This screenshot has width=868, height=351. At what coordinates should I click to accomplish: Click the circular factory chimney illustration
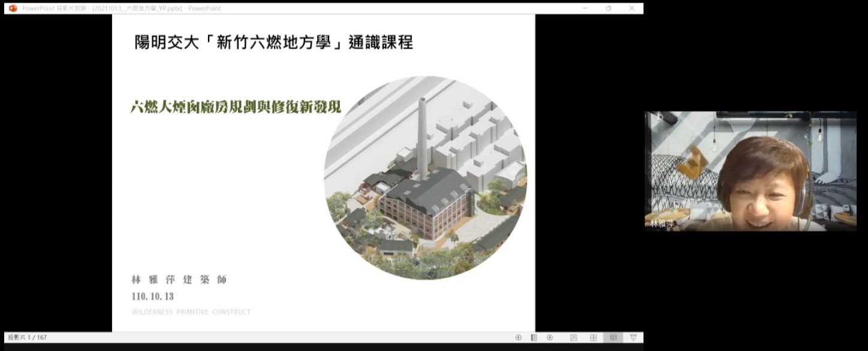pyautogui.click(x=426, y=178)
